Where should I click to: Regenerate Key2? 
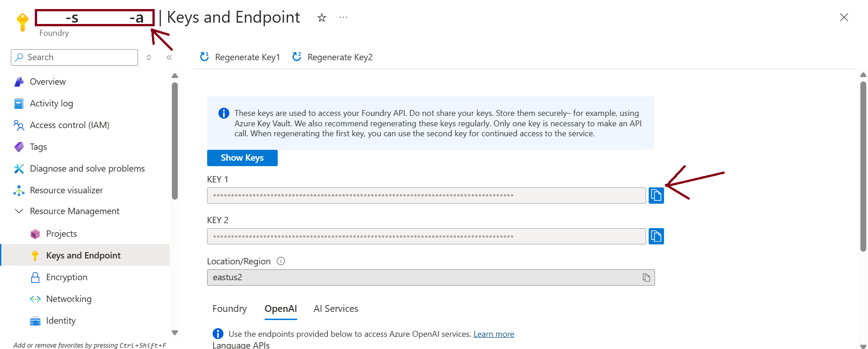tap(332, 57)
